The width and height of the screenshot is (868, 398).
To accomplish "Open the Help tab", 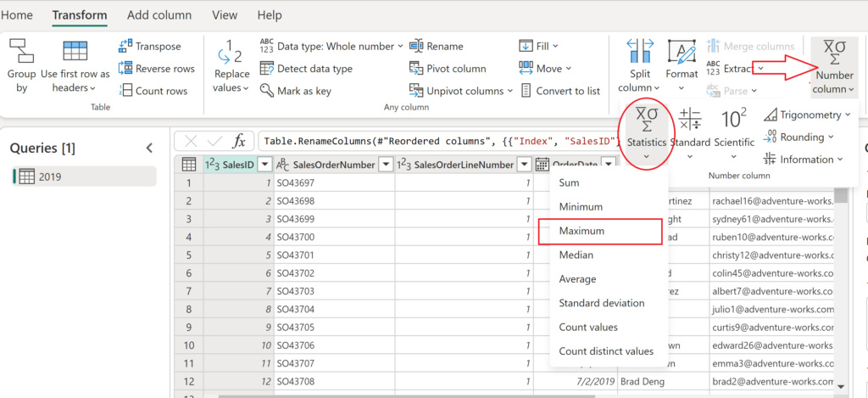I will coord(270,15).
